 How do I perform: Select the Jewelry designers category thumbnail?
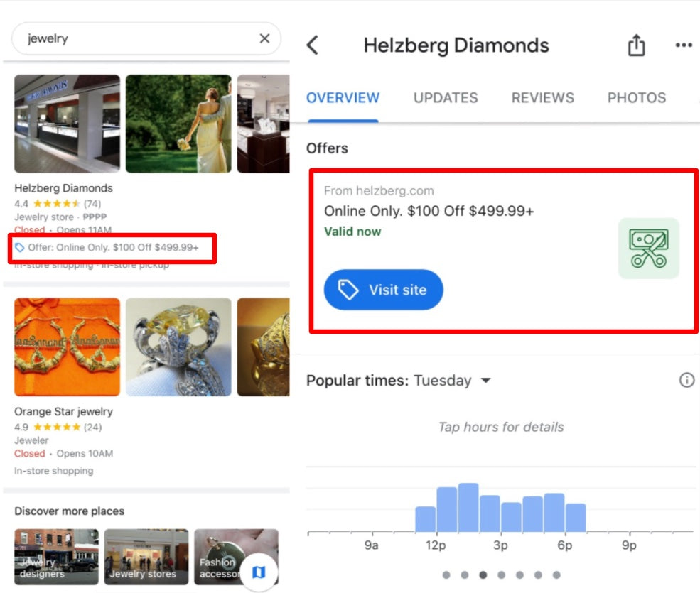56,556
